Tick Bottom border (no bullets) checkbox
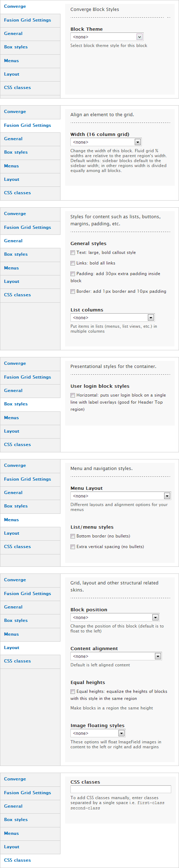This screenshot has width=179, height=868. 73,536
